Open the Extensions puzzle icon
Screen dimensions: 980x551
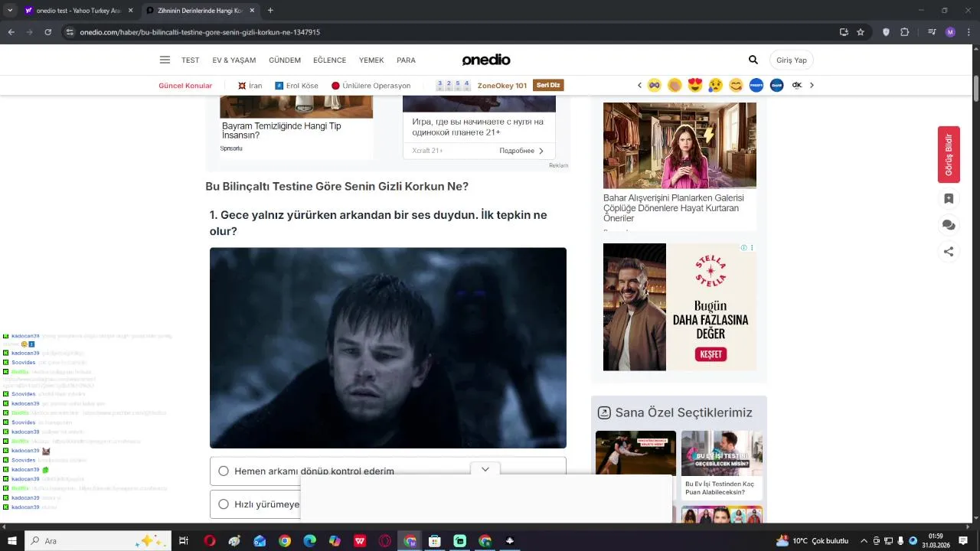click(905, 32)
